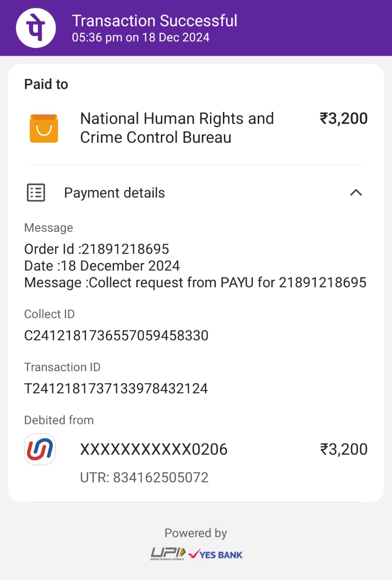Tap the Collect request from PAYU message
This screenshot has height=580, width=392.
[195, 282]
